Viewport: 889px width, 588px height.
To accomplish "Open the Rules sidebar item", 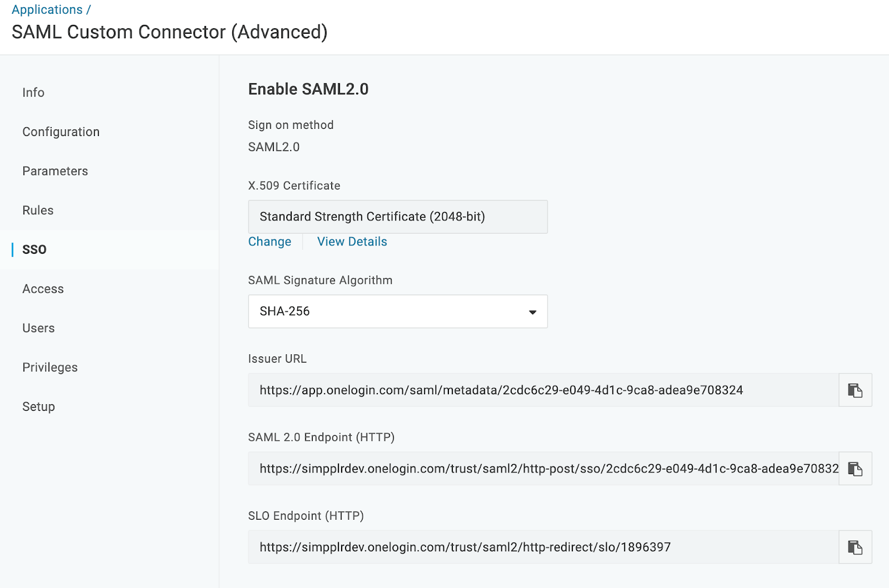I will (38, 210).
